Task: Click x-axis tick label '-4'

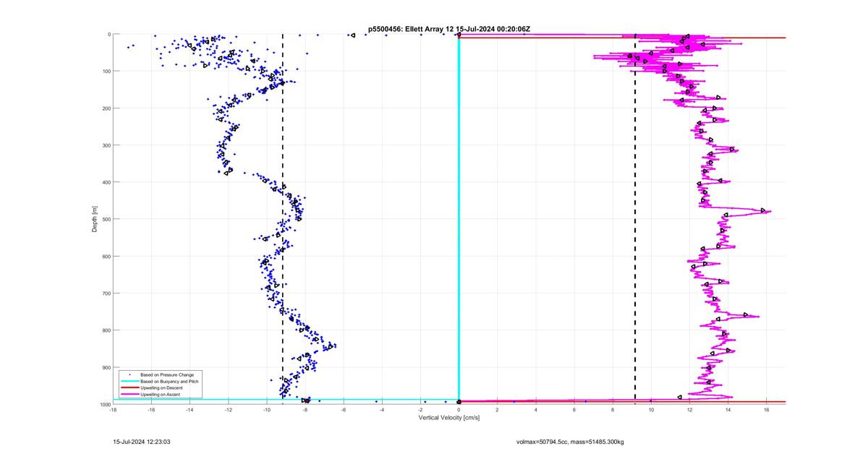Action: (x=382, y=410)
